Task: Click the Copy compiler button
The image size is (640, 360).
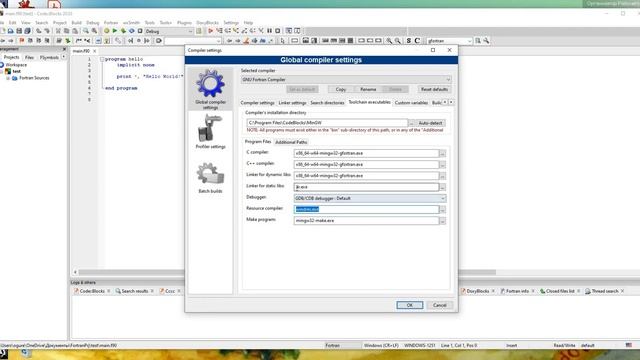Action: point(341,89)
